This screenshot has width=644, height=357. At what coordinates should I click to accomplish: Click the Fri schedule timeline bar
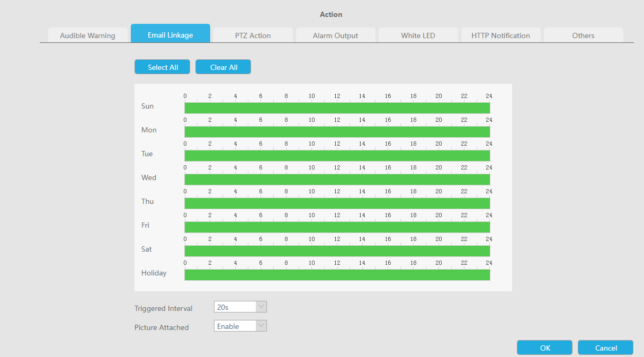point(337,227)
